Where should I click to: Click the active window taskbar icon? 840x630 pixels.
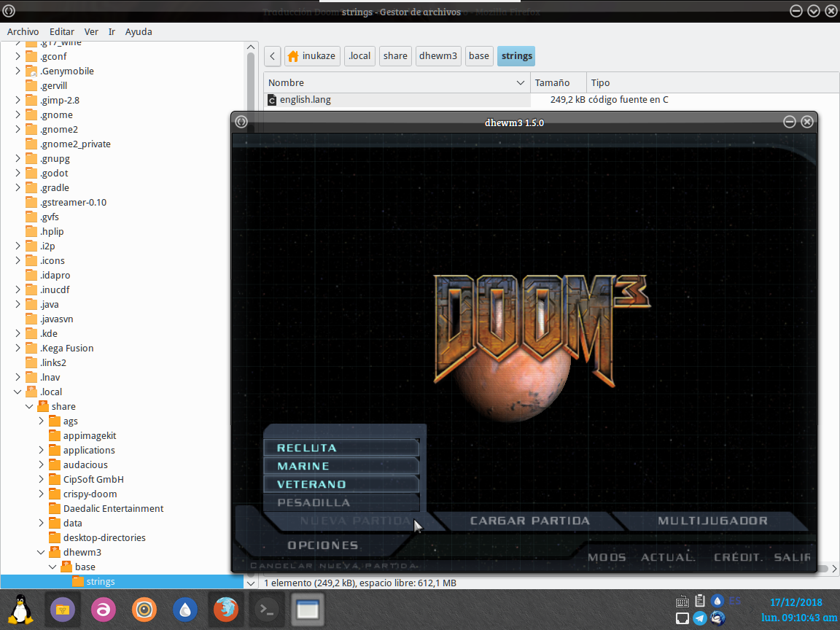(x=308, y=610)
